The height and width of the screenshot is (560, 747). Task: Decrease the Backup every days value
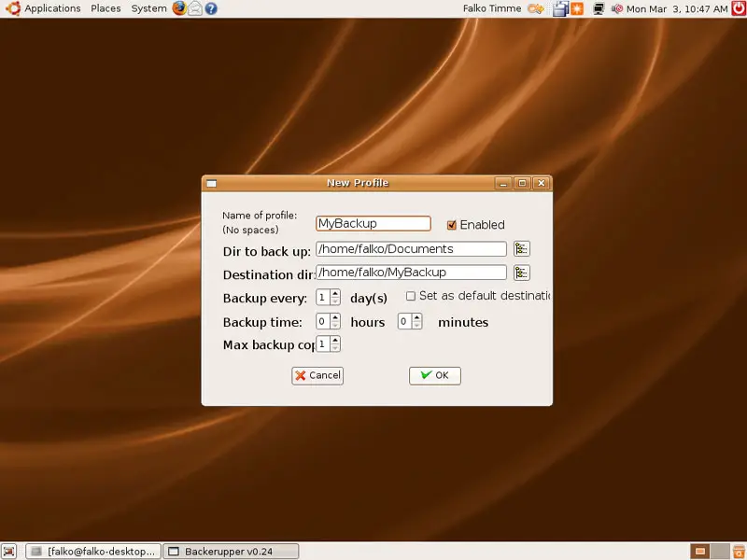[x=335, y=301]
